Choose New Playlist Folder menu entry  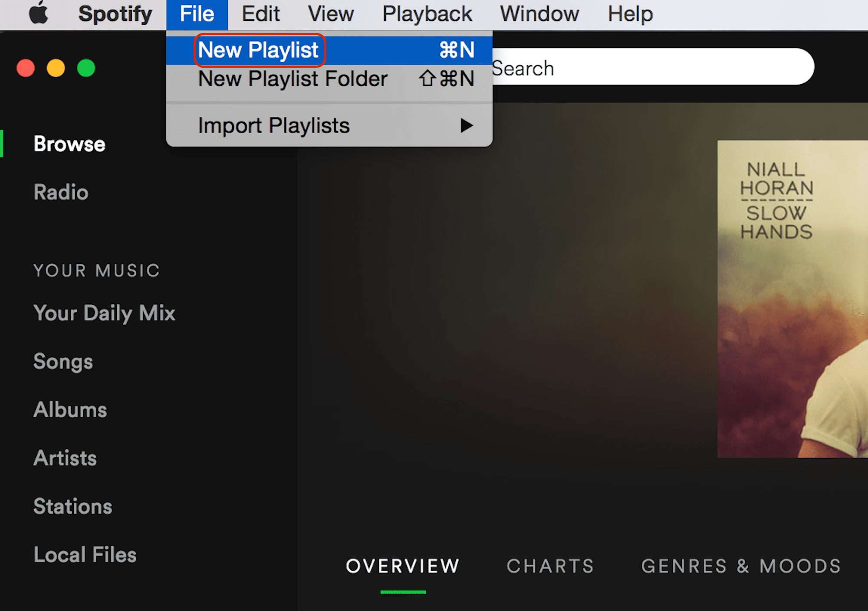click(x=329, y=79)
